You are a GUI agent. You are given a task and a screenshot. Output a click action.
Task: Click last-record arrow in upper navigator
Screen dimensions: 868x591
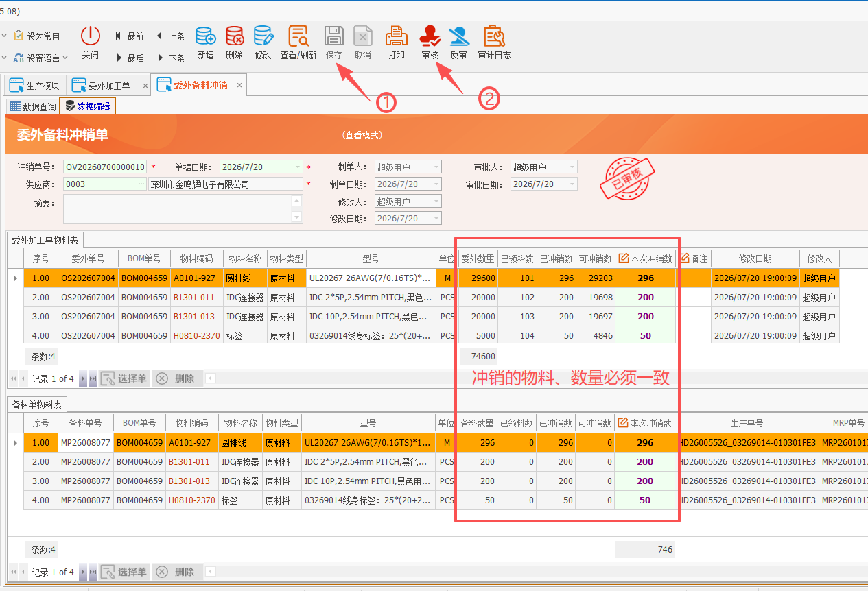pos(93,378)
